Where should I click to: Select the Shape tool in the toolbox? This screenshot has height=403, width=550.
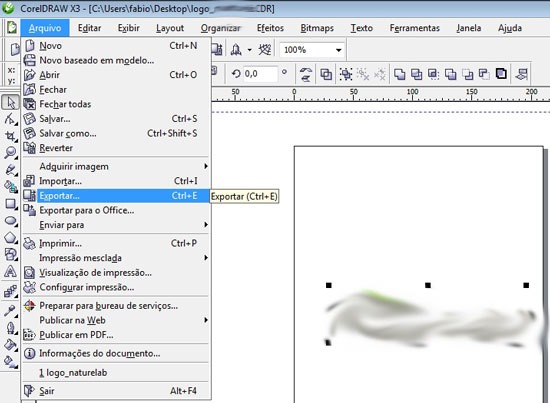coord(11,120)
